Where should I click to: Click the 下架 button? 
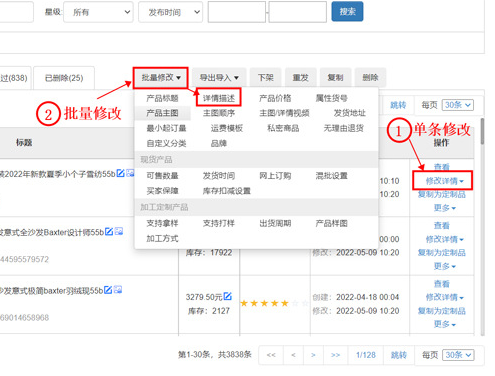point(266,78)
